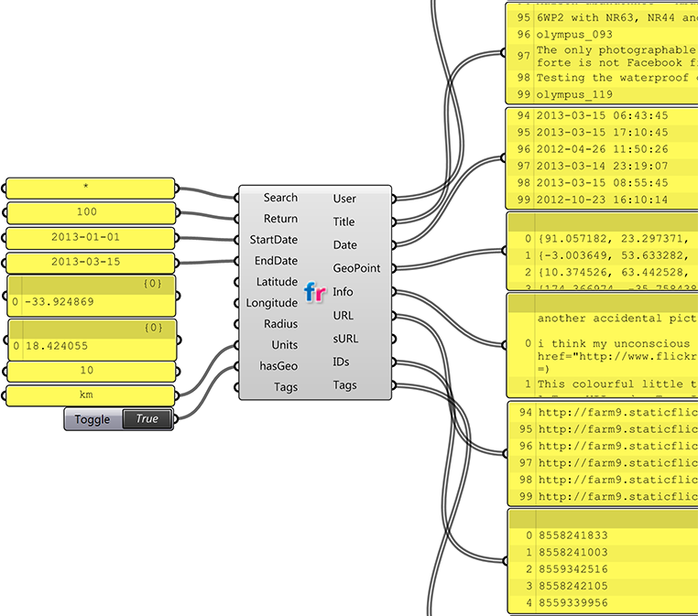Select the radius panel with value 10
The image size is (698, 616).
(91, 372)
